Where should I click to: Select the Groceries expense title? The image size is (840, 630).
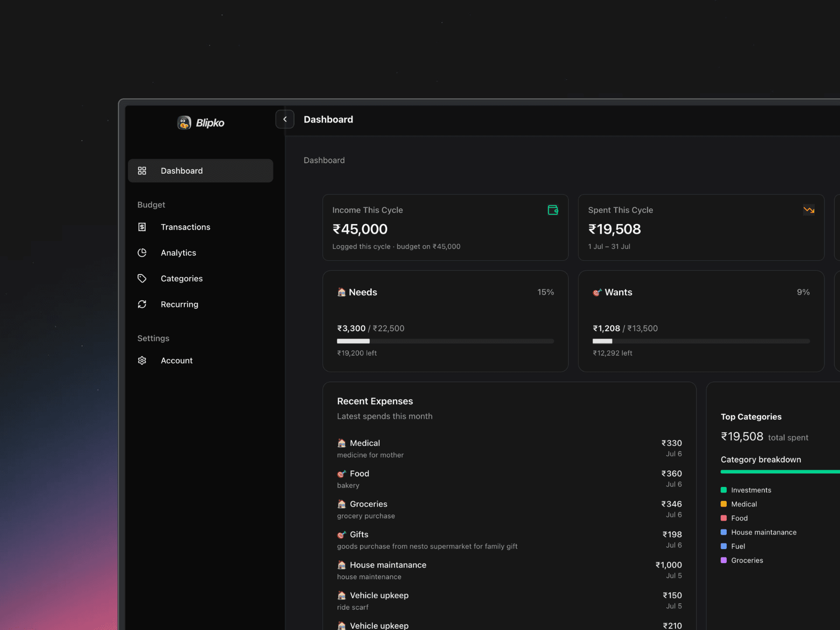click(x=368, y=504)
